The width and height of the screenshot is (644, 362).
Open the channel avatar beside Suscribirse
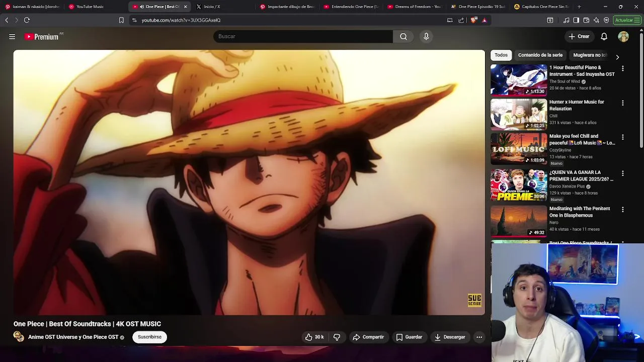[19, 337]
